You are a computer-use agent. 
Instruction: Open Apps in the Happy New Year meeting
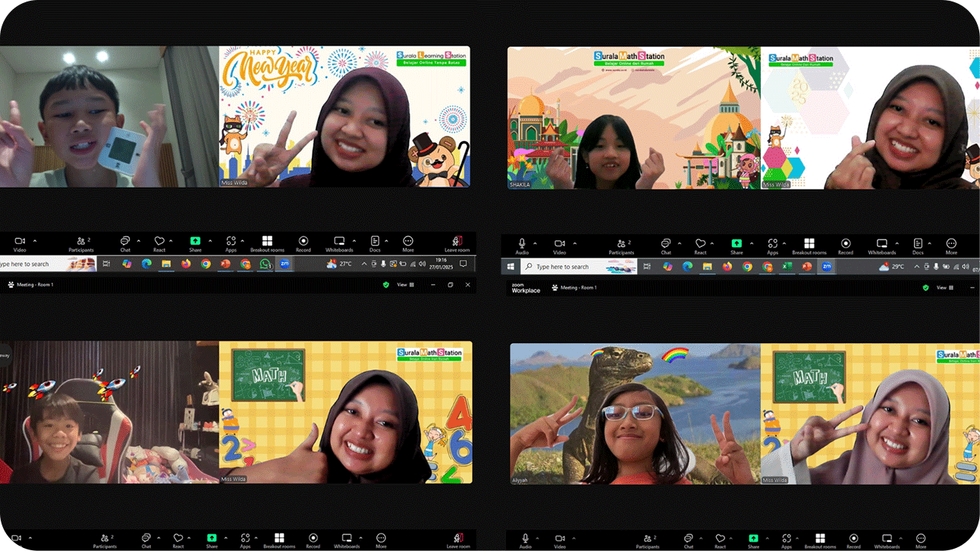(231, 243)
